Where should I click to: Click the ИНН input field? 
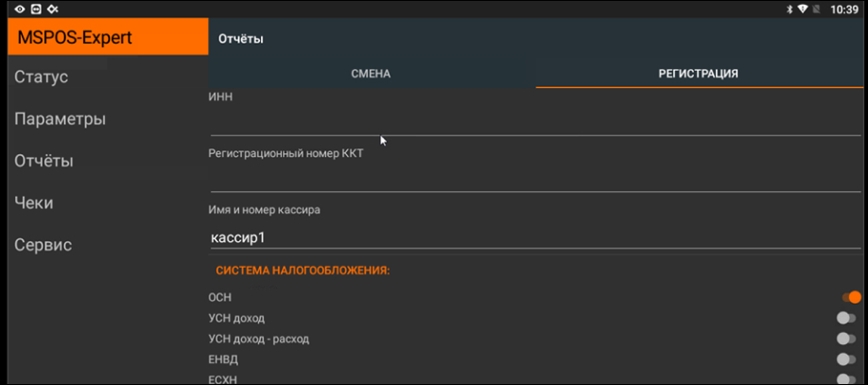(x=534, y=121)
